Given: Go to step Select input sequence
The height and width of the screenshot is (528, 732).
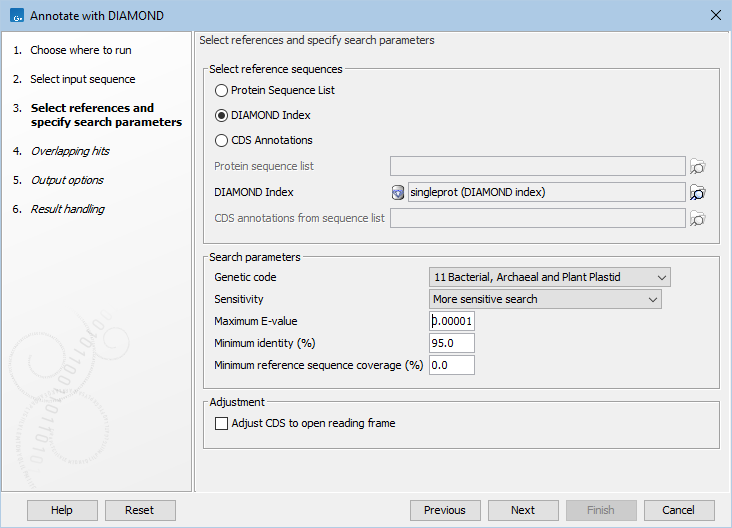Looking at the screenshot, I should (82, 79).
